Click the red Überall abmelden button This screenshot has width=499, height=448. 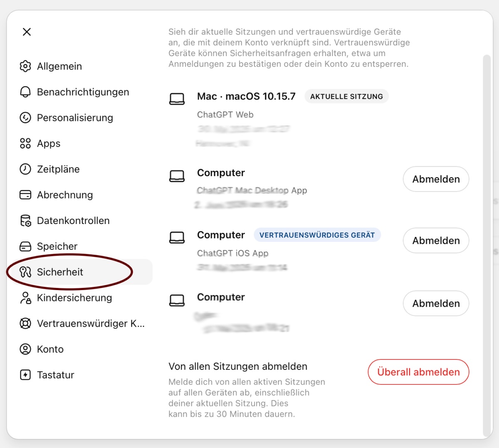click(418, 372)
